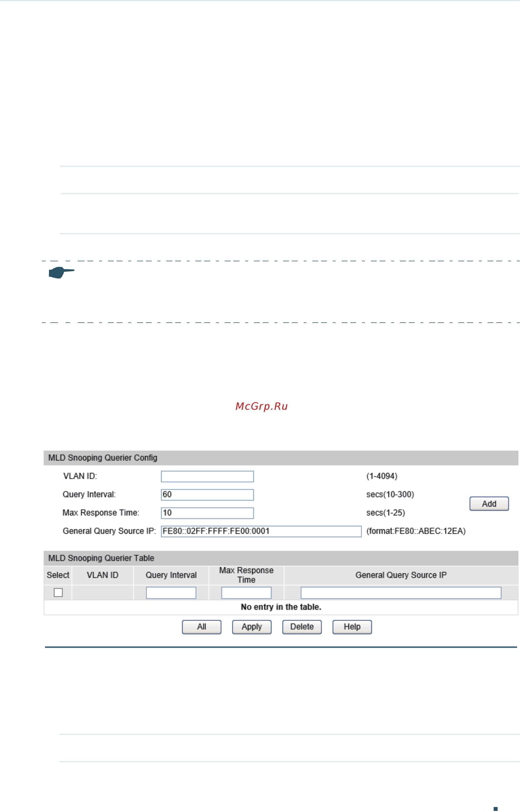Click the (1-4094) range hint
520x812 pixels.
[x=381, y=476]
